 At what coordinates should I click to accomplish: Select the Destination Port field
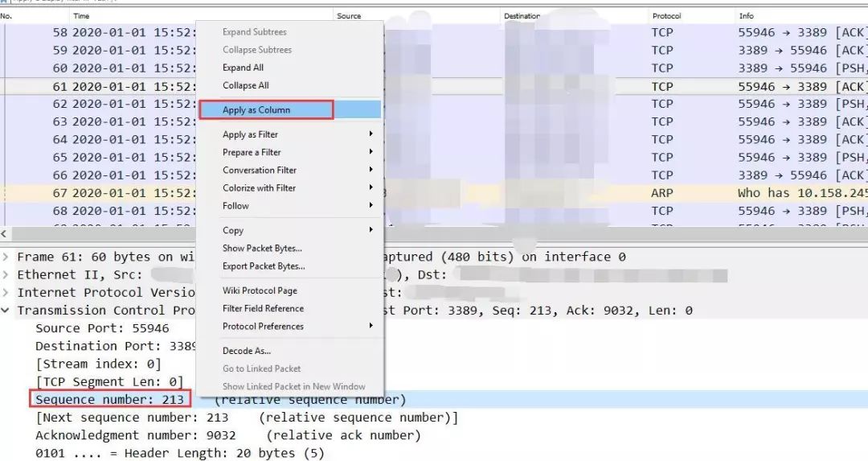pos(116,346)
